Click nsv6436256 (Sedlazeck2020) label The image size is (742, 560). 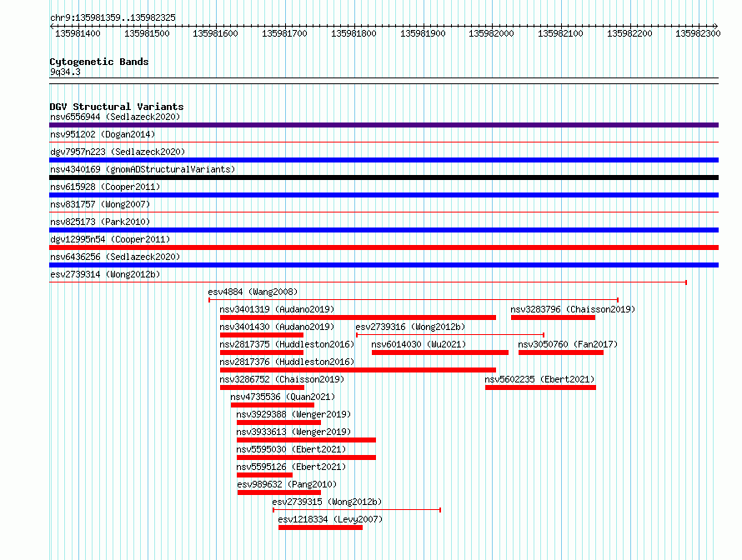[115, 257]
